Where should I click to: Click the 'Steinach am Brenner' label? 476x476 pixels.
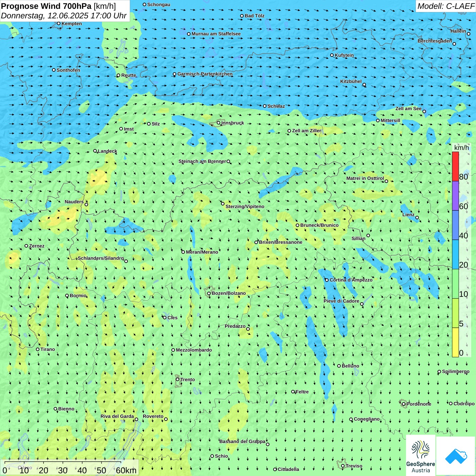tap(202, 161)
